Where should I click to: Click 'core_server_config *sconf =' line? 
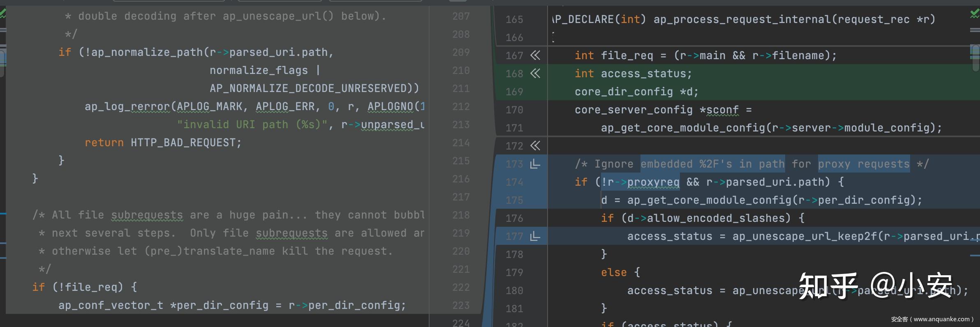pos(663,110)
